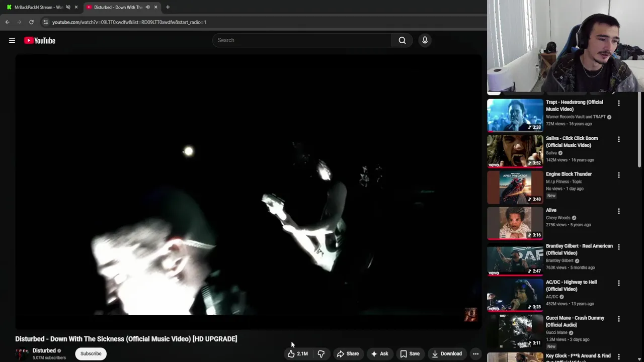Reload the page with the refresh icon
Image resolution: width=644 pixels, height=362 pixels.
point(31,22)
